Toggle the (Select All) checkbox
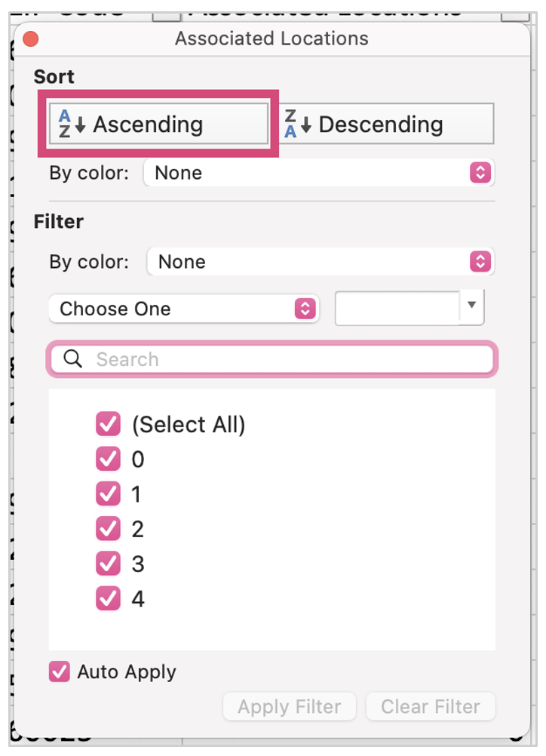The height and width of the screenshot is (756, 546). coord(109,425)
